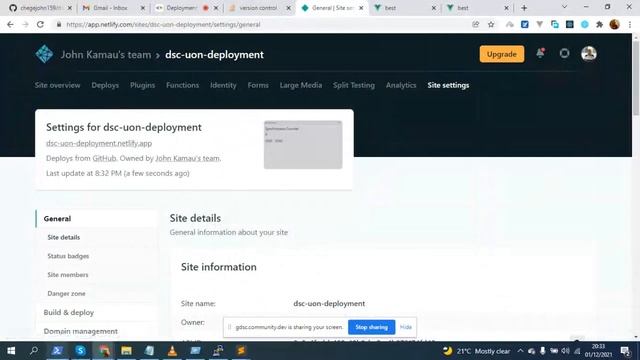This screenshot has height=360, width=640.
Task: Go to John Kamau's team breadcrumb
Action: 106,55
